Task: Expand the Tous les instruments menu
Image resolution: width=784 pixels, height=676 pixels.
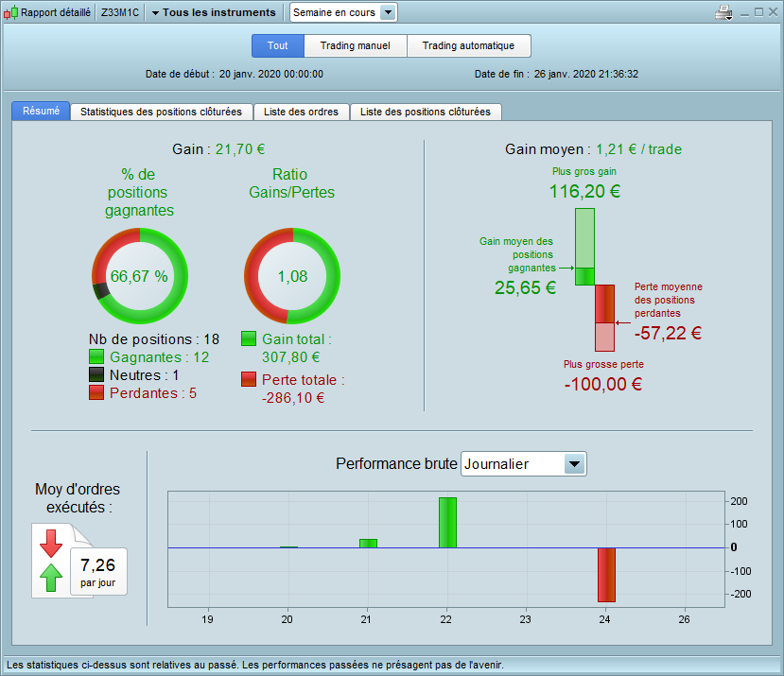Action: point(214,12)
